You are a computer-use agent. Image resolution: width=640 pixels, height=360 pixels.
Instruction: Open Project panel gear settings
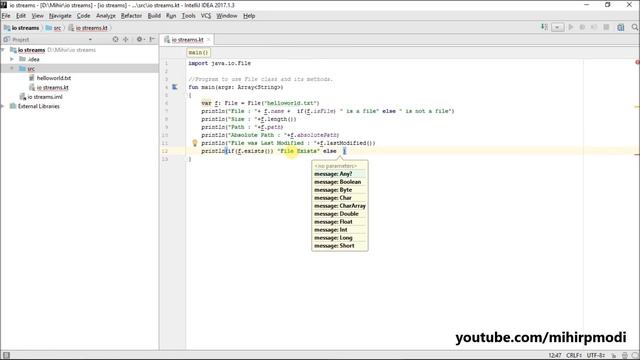tap(140, 39)
